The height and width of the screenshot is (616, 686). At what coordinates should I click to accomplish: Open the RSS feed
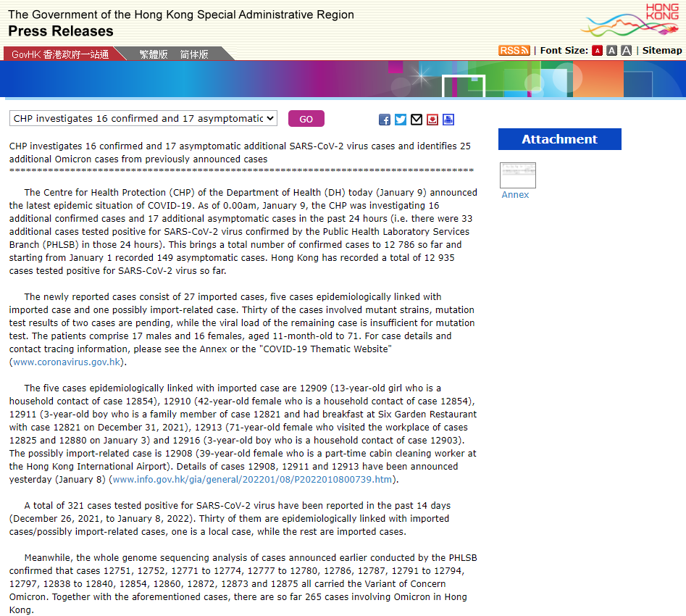[514, 51]
